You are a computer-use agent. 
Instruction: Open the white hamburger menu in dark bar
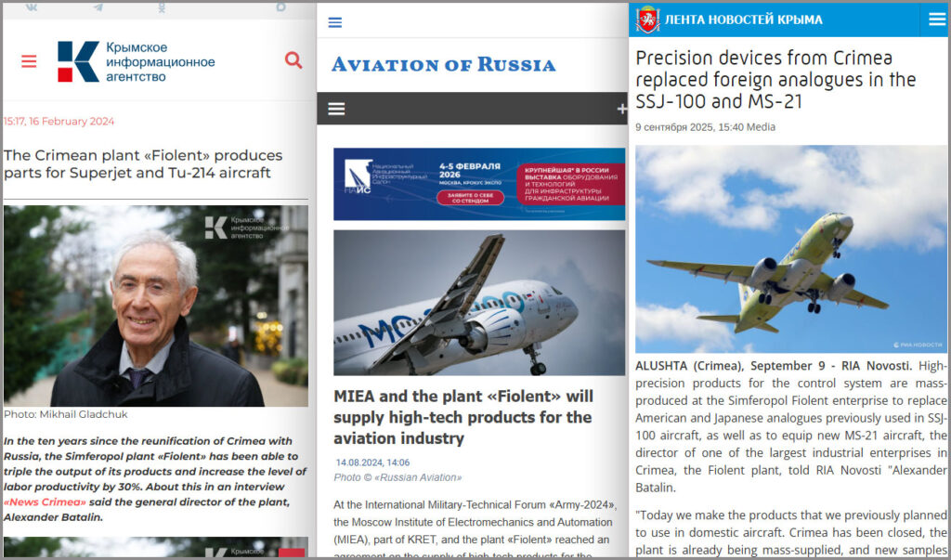tap(336, 109)
